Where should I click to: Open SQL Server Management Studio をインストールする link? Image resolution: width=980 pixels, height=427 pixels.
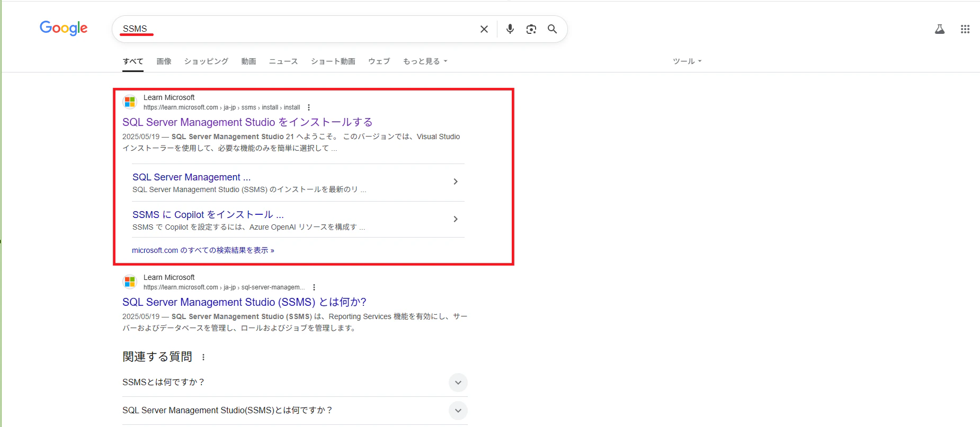pyautogui.click(x=247, y=122)
